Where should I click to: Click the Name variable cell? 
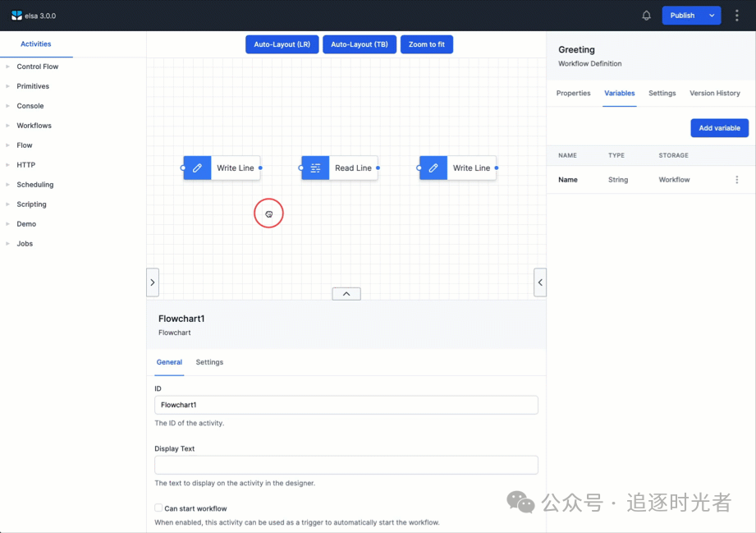pos(567,179)
